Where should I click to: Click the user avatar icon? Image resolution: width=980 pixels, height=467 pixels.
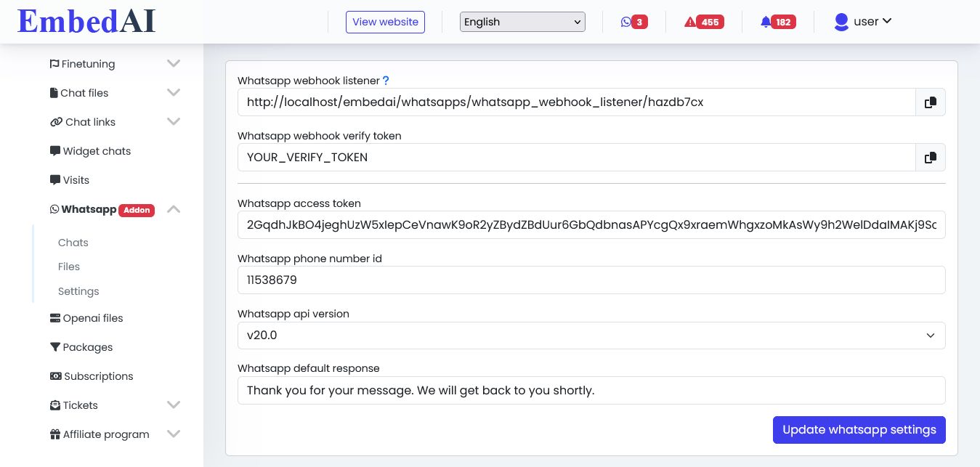[x=841, y=22]
